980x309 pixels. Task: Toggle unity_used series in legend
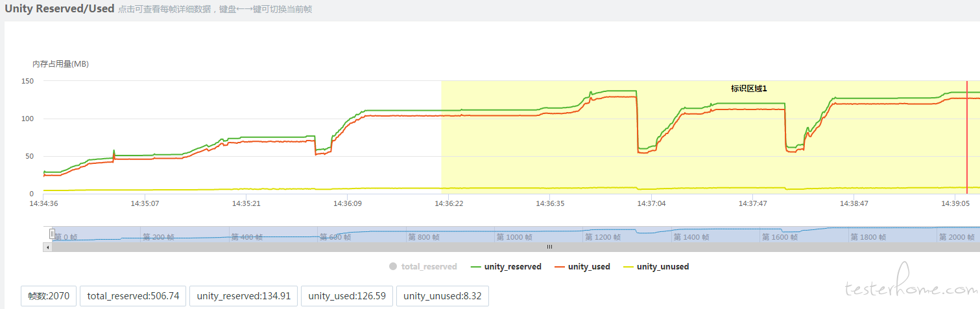click(x=582, y=266)
